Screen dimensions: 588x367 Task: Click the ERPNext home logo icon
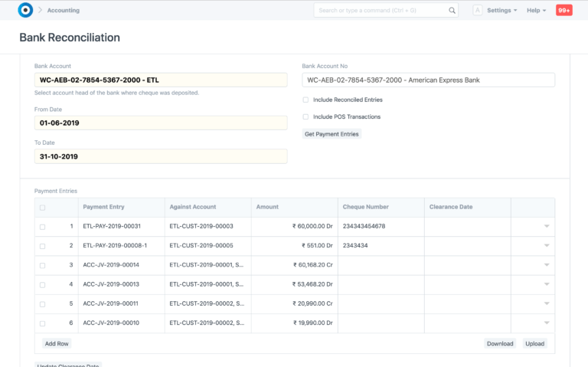click(24, 10)
